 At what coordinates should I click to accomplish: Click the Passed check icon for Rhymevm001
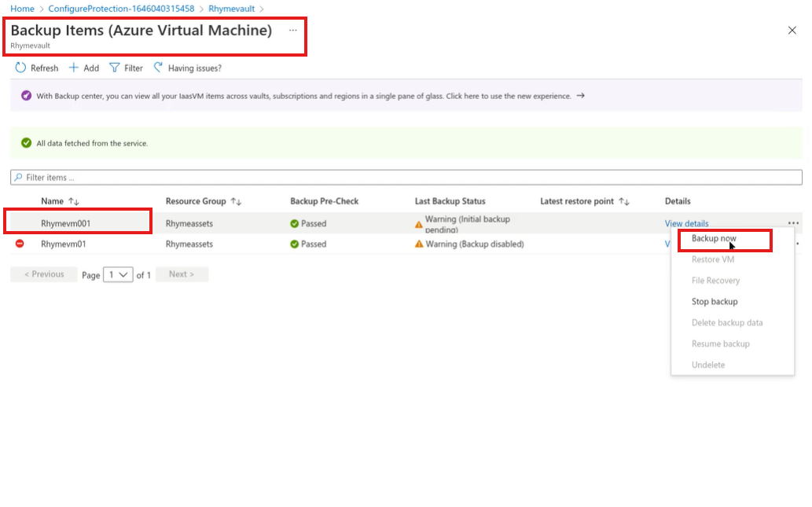coord(294,224)
